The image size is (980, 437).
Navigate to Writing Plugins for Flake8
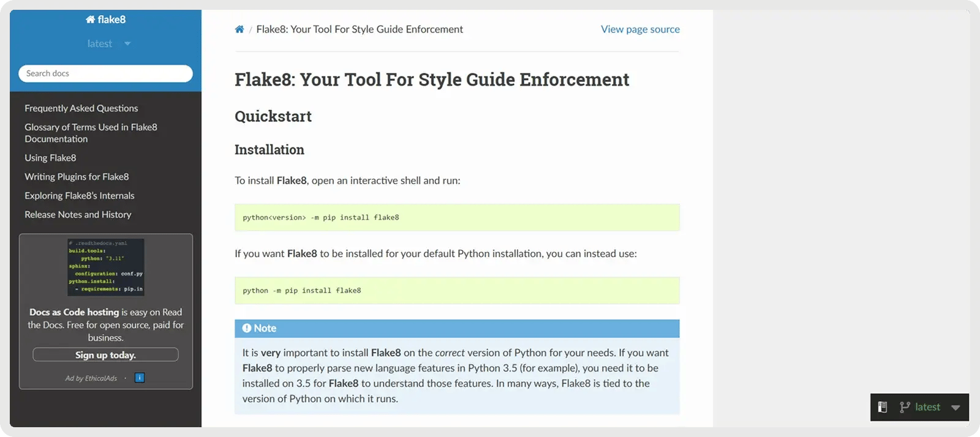[x=77, y=177]
